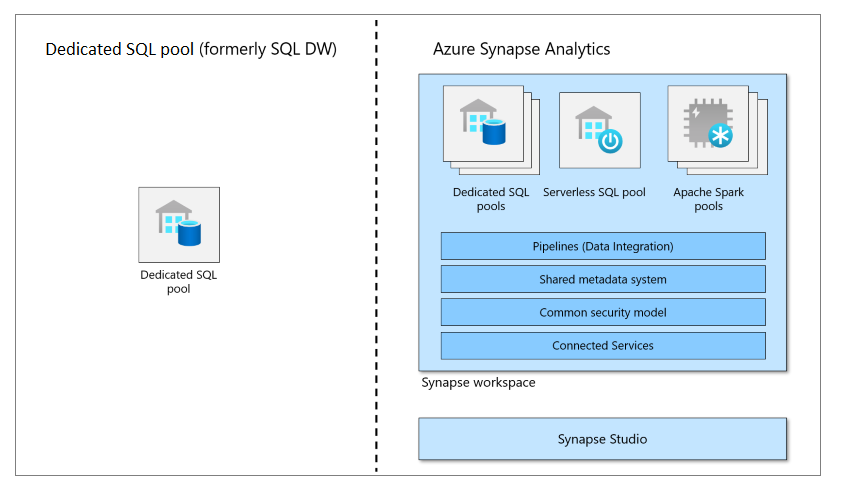Click the 'Synapse workspace' caption
Screen dimensions: 844x488
point(478,383)
